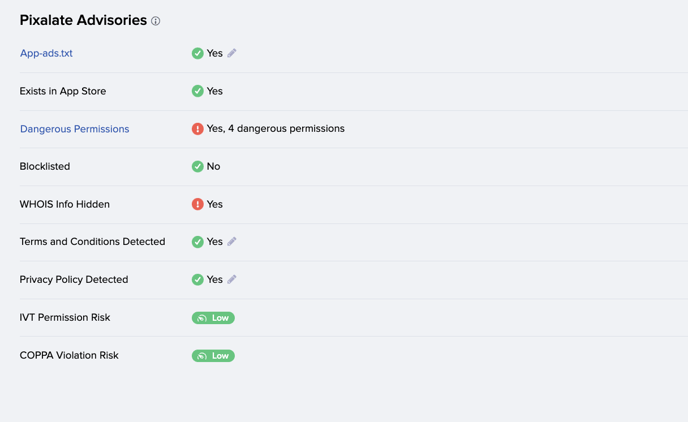Click the green check for Privacy Policy Detected
Viewport: 688px width, 422px height.
[197, 279]
